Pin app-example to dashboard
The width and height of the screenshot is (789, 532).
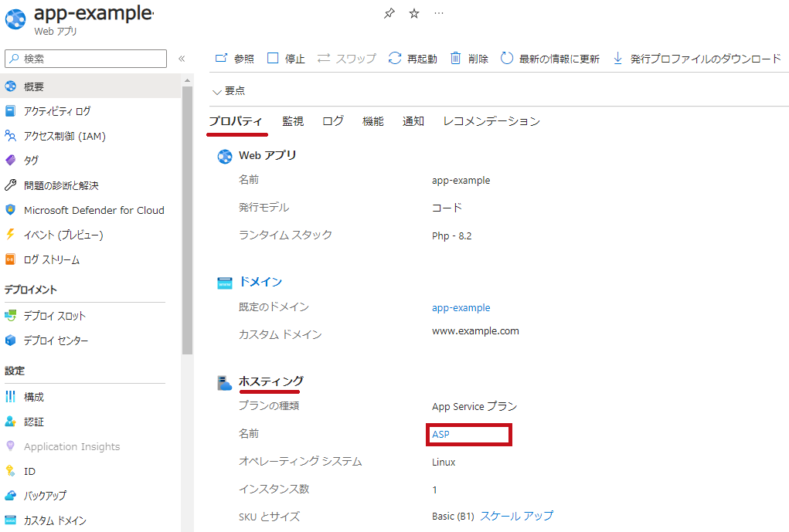[x=389, y=14]
